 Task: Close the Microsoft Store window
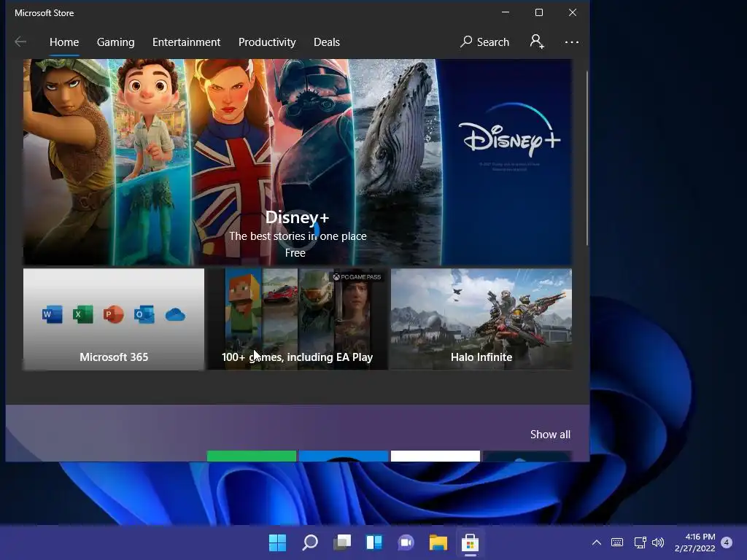(573, 12)
